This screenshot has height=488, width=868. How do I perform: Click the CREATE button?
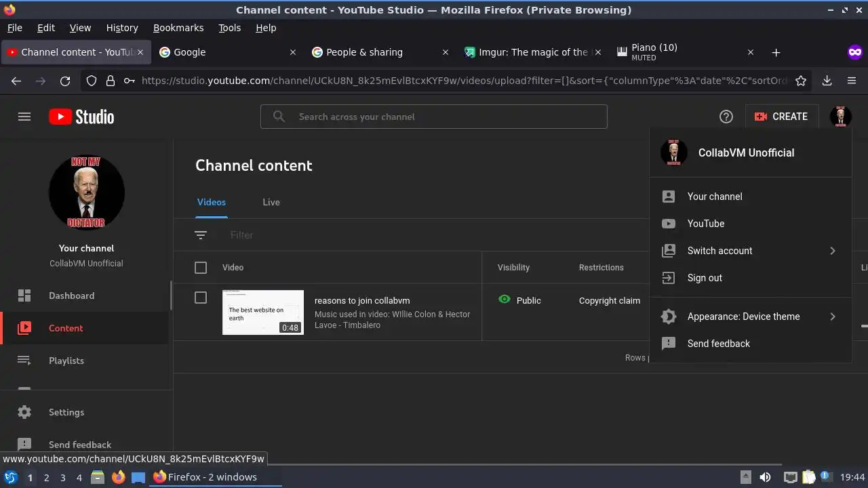tap(781, 117)
